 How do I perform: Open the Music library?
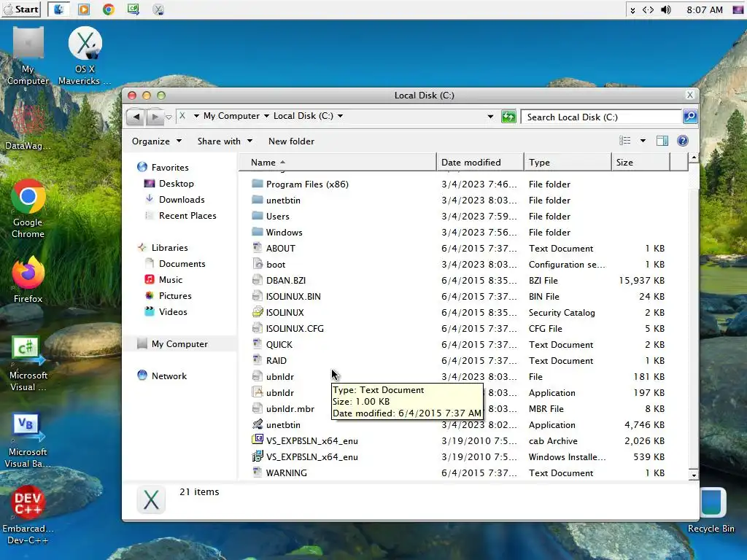pyautogui.click(x=171, y=280)
